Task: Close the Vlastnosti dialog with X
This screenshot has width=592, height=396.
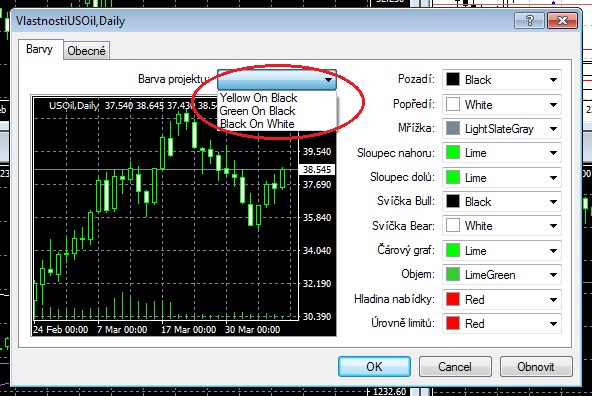Action: pyautogui.click(x=562, y=20)
